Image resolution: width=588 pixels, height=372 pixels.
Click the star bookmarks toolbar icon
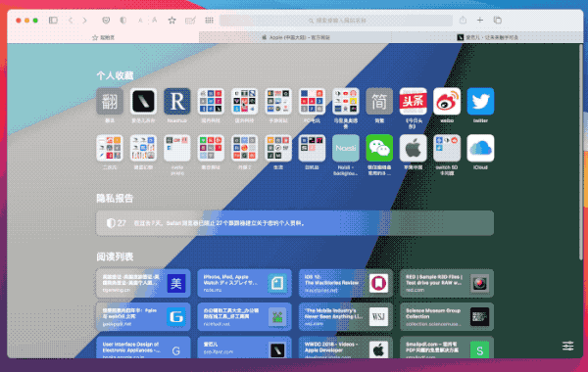[171, 21]
